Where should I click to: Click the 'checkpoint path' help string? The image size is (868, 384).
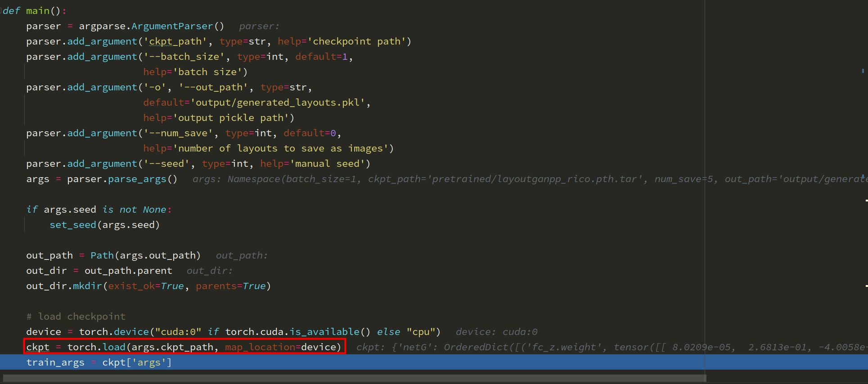point(356,41)
